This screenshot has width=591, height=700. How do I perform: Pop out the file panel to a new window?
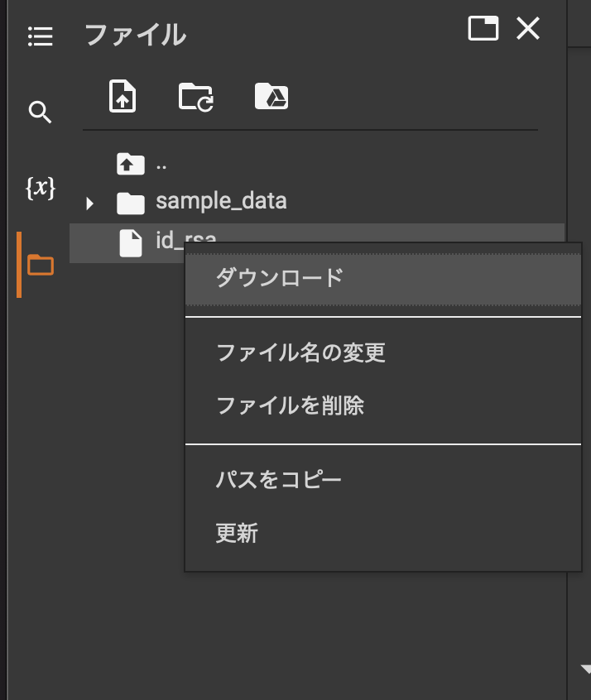483,30
